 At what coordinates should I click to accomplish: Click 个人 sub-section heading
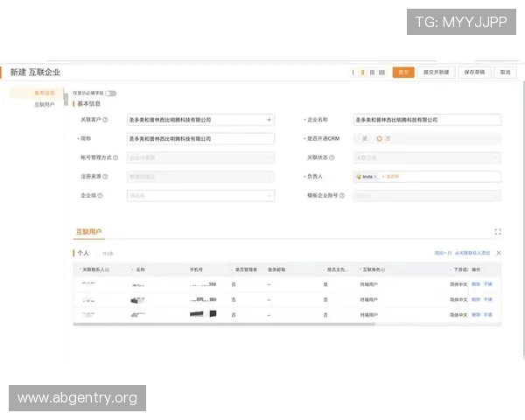(x=83, y=253)
